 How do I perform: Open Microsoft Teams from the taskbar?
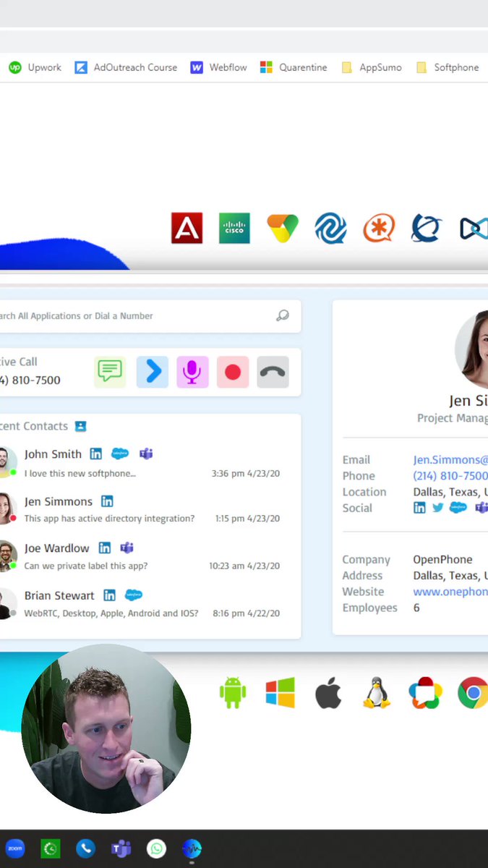121,848
